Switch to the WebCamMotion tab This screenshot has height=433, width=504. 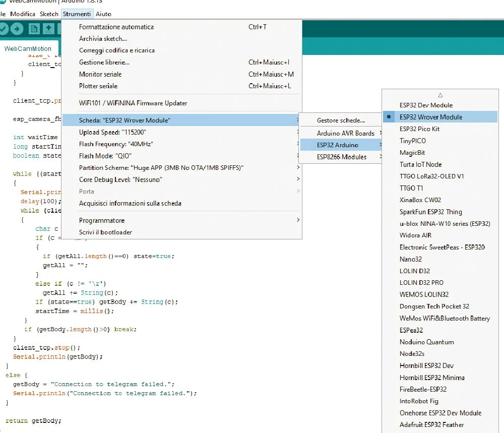[28, 48]
